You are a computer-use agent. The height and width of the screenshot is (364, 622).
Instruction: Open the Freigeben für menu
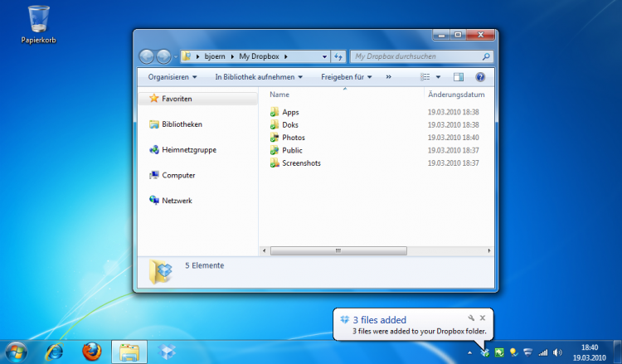(346, 77)
